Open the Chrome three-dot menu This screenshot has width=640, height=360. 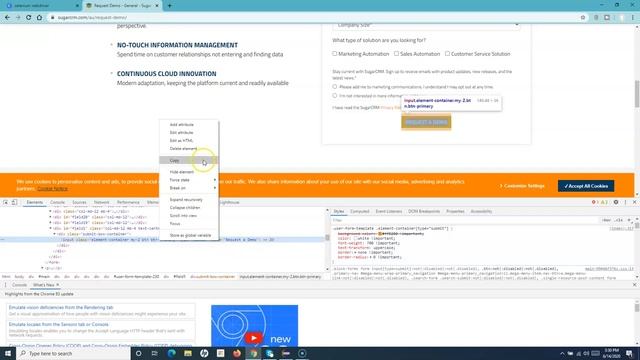633,18
